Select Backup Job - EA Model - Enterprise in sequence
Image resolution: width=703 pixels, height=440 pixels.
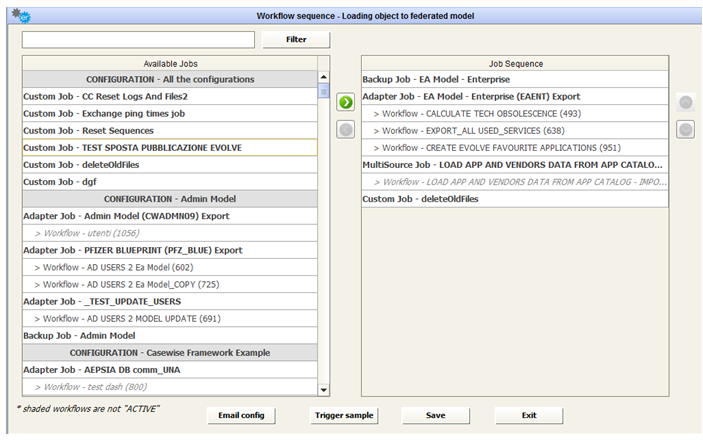[515, 79]
